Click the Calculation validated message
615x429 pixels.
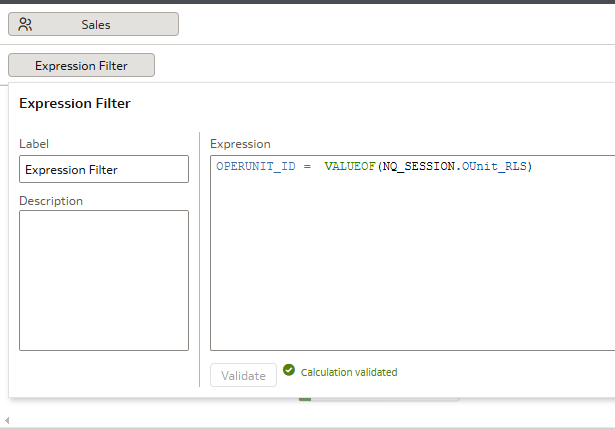(x=349, y=372)
